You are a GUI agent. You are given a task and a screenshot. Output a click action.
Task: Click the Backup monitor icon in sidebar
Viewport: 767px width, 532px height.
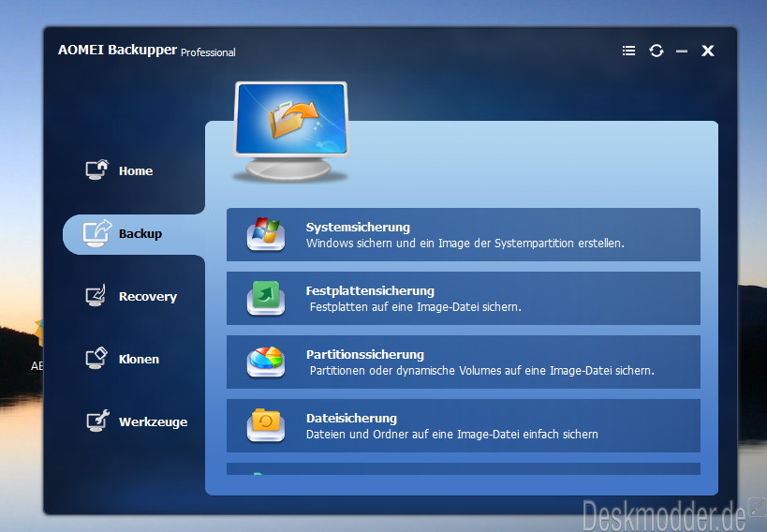[x=96, y=233]
